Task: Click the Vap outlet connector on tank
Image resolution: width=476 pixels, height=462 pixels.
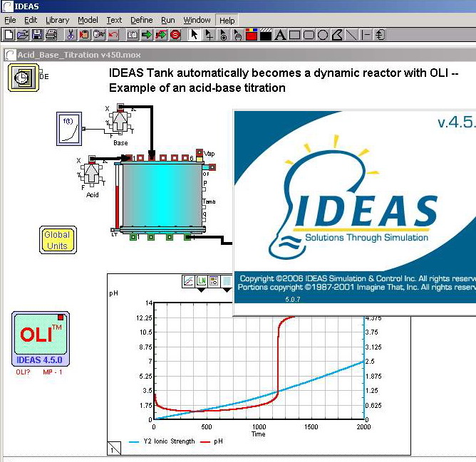Action: coord(200,152)
